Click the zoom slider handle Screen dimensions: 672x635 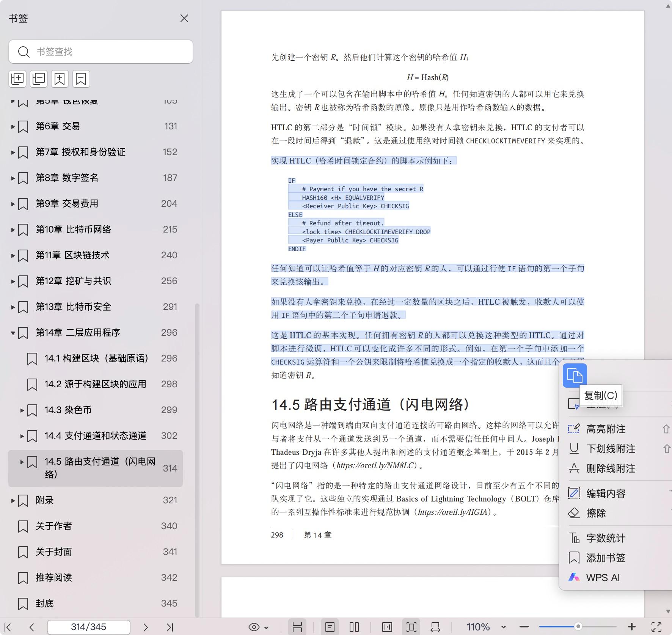[x=578, y=627]
